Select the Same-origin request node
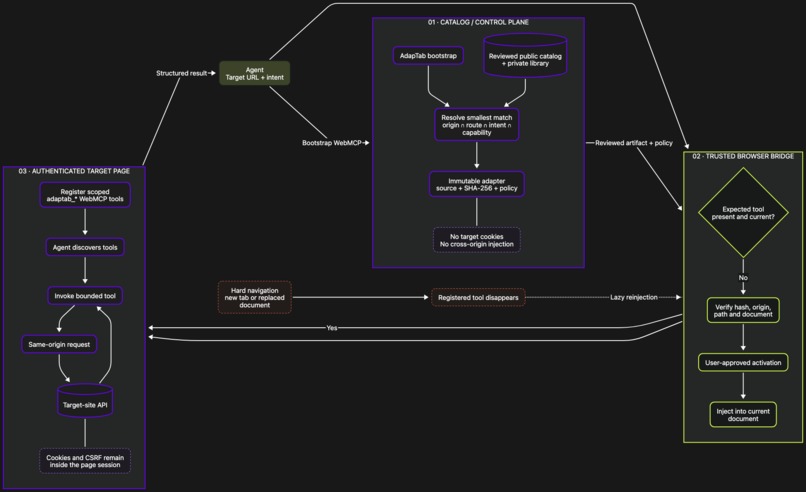Viewport: 806px width, 492px height. (x=59, y=344)
